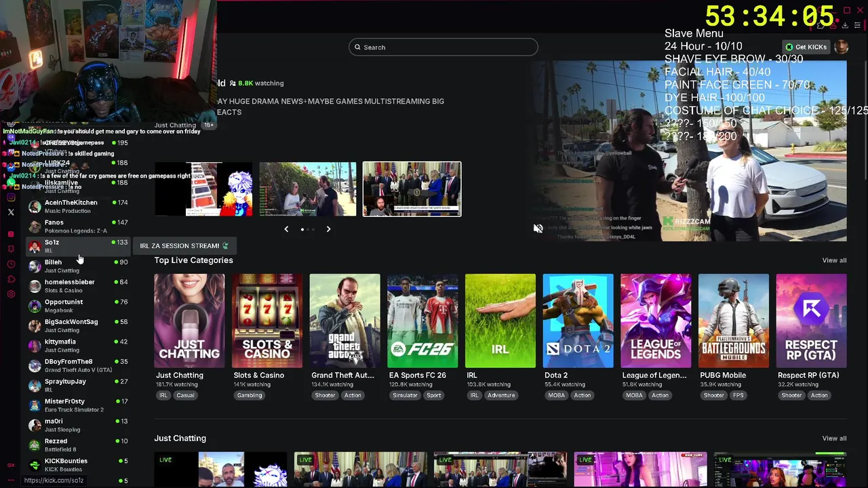The width and height of the screenshot is (868, 488).
Task: Open Dota 2 category card
Action: tap(578, 321)
